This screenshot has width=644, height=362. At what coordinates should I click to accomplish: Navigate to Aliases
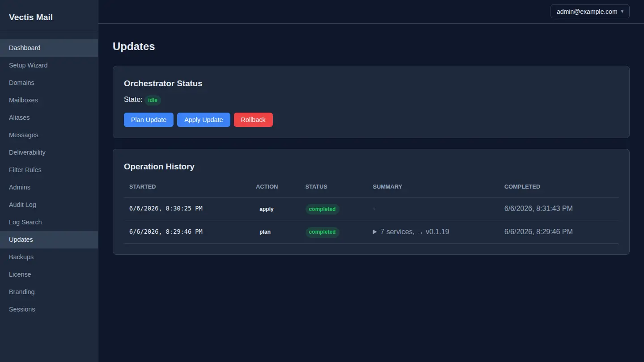click(x=49, y=118)
